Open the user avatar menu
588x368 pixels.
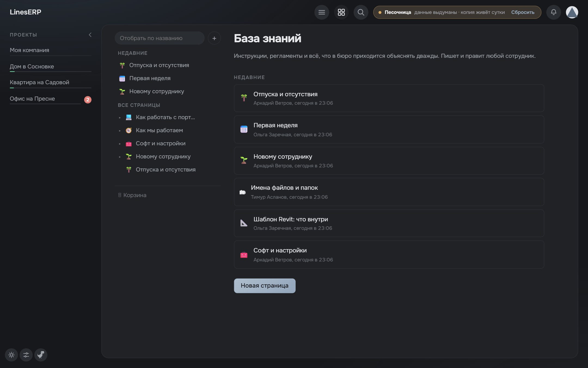coord(572,12)
